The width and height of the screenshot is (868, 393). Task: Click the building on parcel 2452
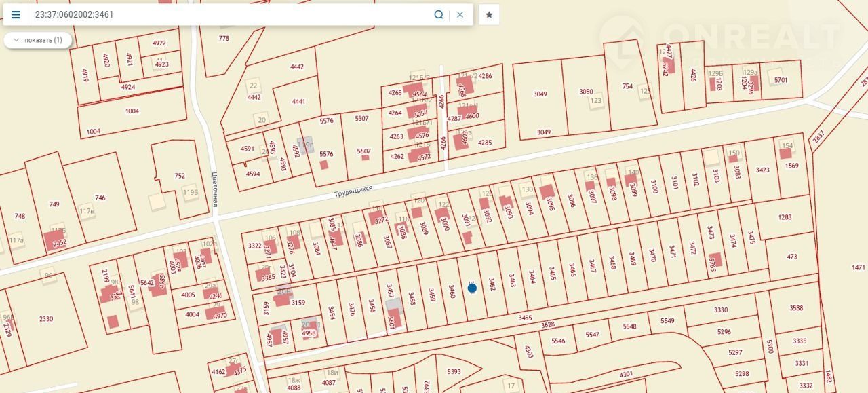tap(54, 240)
